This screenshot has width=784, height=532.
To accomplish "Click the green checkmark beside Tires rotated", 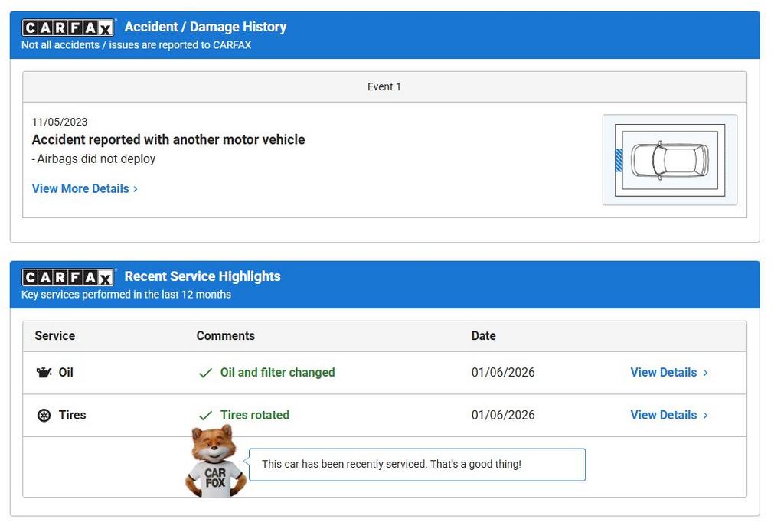I will (205, 416).
